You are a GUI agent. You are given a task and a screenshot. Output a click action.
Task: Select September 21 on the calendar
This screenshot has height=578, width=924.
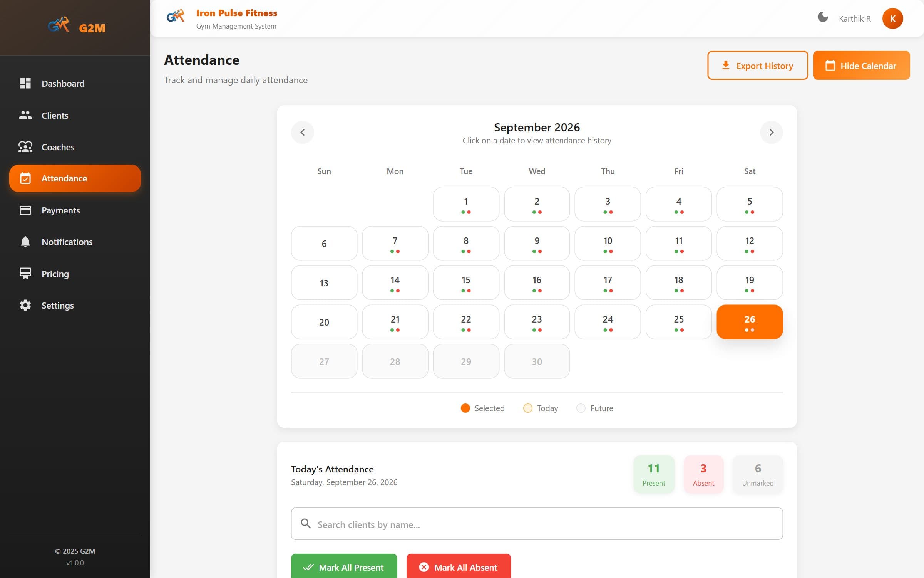pyautogui.click(x=395, y=322)
